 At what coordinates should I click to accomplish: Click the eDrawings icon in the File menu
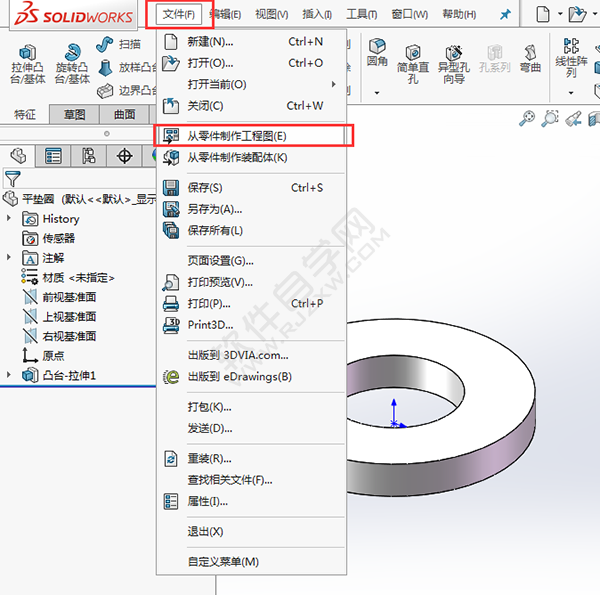[171, 377]
